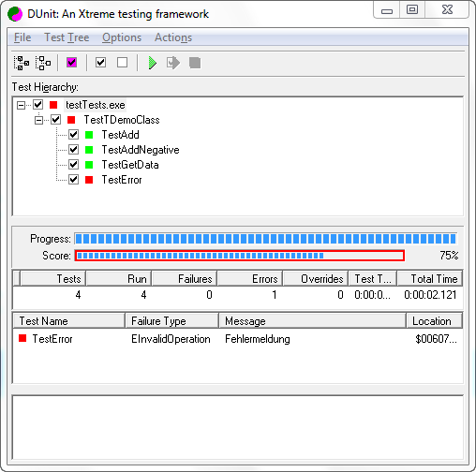Screen dimensions: 476x472
Task: Click the select failed tests toolbar icon
Action: click(71, 63)
